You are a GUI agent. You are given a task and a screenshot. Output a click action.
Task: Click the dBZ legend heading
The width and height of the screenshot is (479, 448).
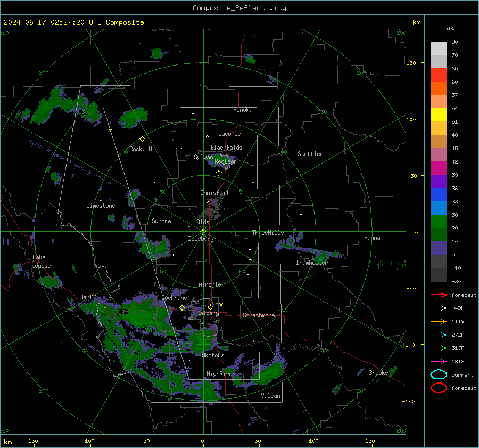[451, 28]
